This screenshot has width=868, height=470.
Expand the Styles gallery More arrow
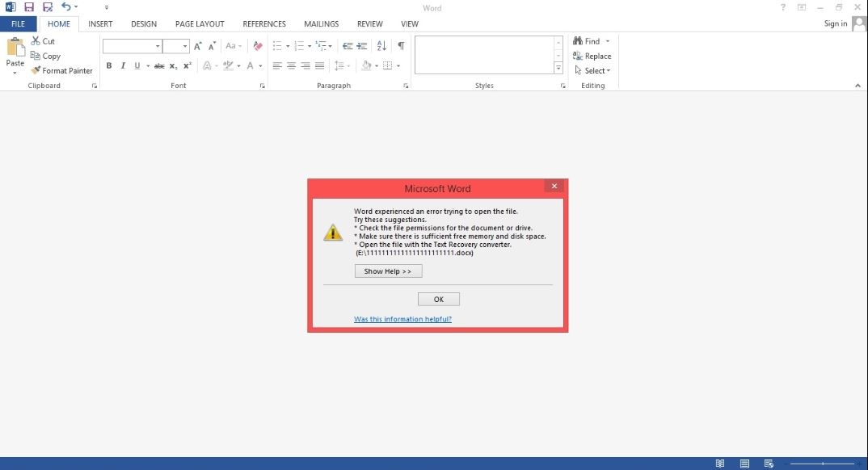(558, 68)
